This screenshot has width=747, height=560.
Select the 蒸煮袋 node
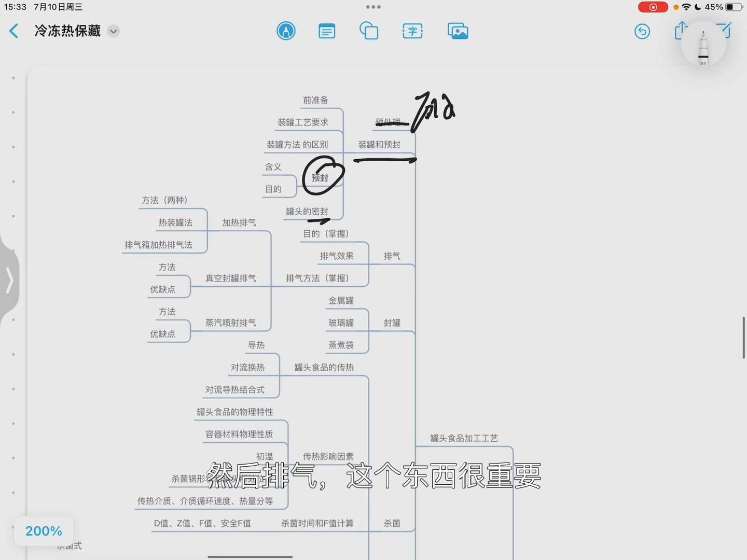341,345
